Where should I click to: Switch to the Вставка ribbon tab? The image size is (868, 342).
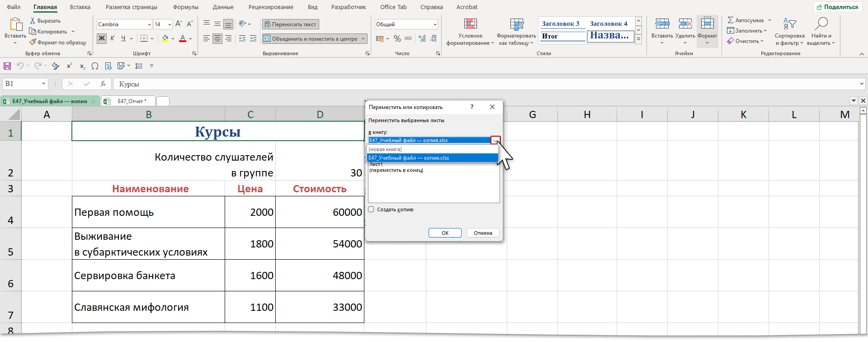coord(80,7)
